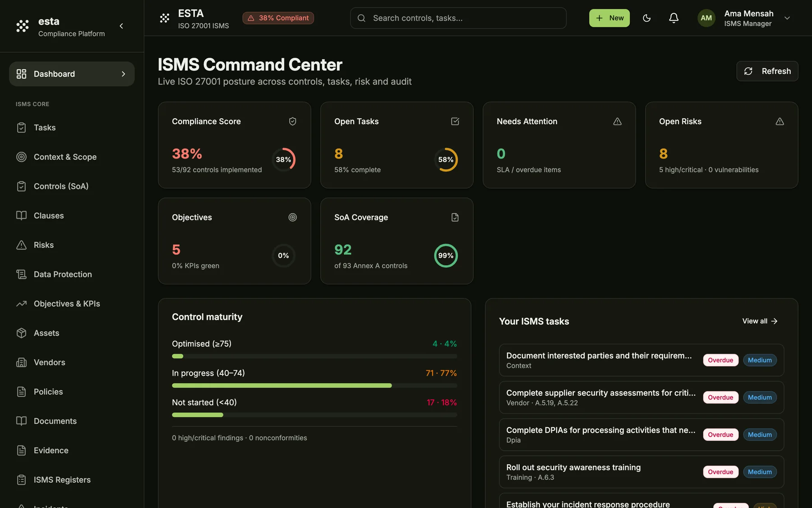This screenshot has height=508, width=812.
Task: Click the 99% SoA coverage ring
Action: 446,256
